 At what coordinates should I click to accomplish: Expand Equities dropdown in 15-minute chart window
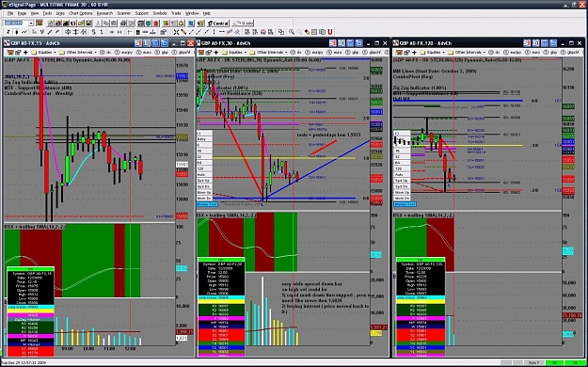click(x=44, y=52)
